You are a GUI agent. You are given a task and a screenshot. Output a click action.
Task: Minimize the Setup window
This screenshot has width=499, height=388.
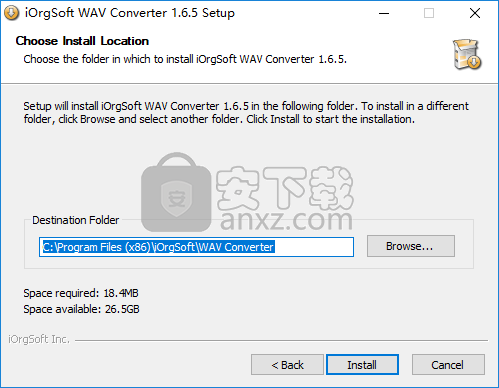click(x=384, y=13)
